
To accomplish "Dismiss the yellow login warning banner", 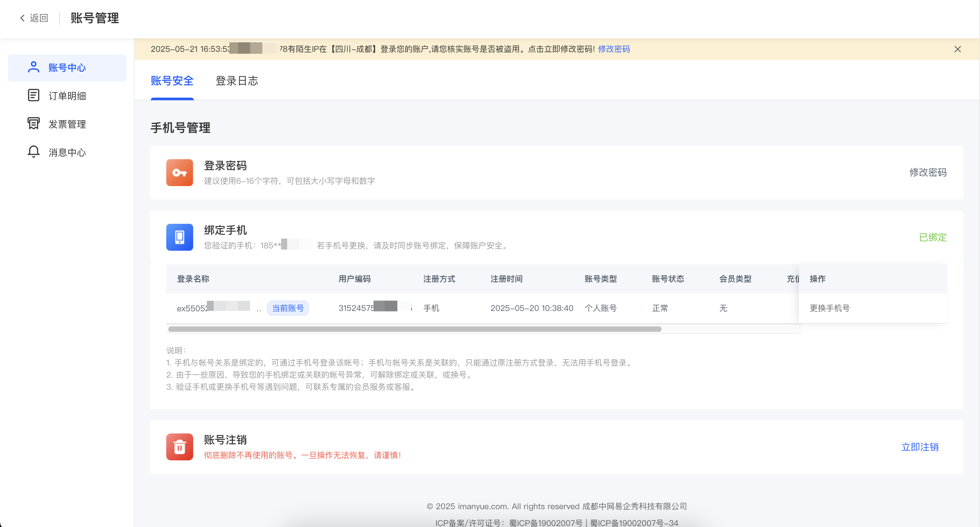I will coord(957,49).
